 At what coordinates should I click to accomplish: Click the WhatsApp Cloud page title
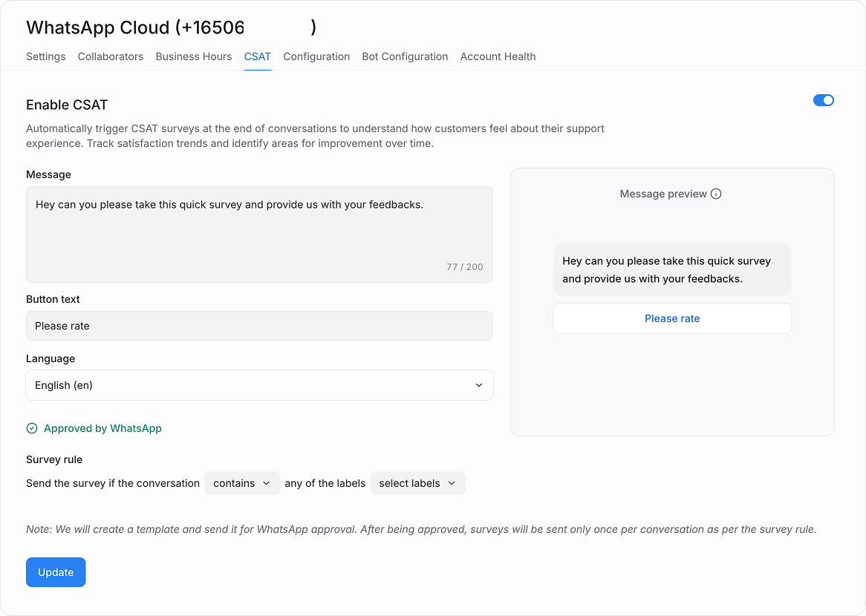[x=172, y=27]
